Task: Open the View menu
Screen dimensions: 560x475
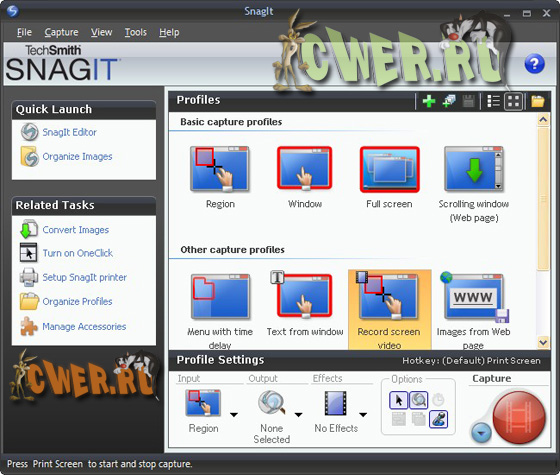Action: point(101,32)
